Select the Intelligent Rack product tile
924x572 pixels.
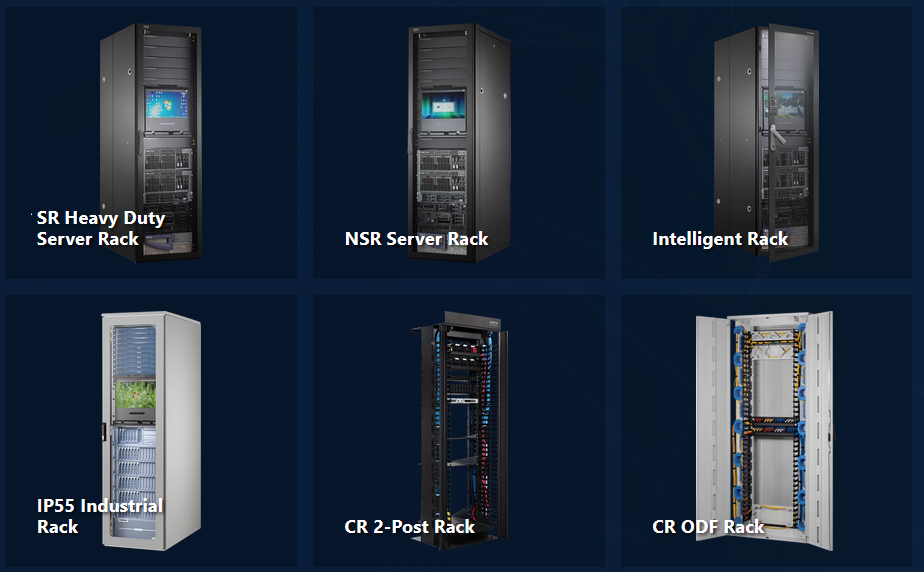pos(766,143)
